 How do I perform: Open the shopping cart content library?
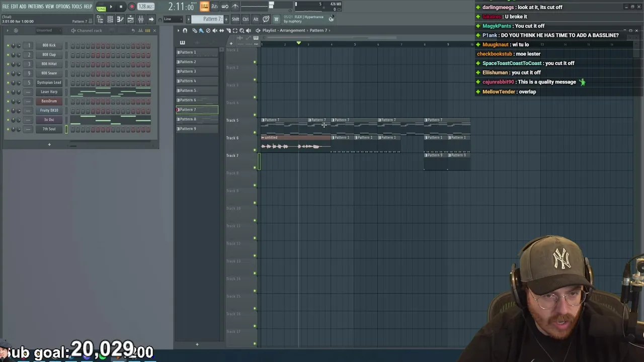click(276, 19)
